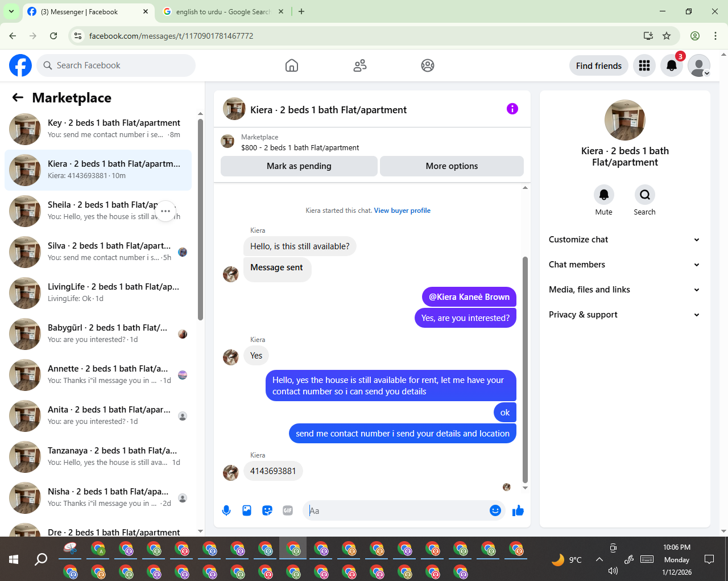Viewport: 728px width, 581px height.
Task: Open Key conversation in list
Action: 98,129
